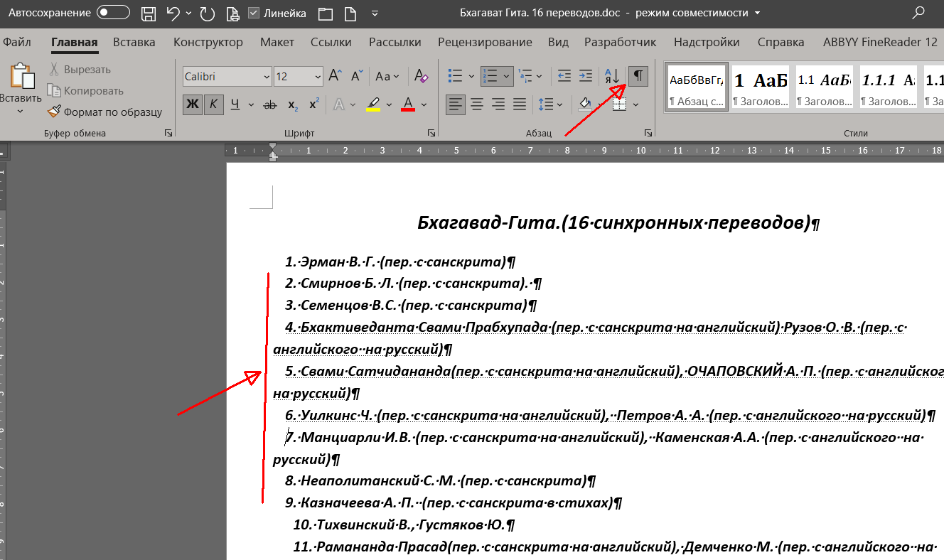Decrease font size with the A-down icon
The width and height of the screenshot is (944, 560).
point(357,76)
